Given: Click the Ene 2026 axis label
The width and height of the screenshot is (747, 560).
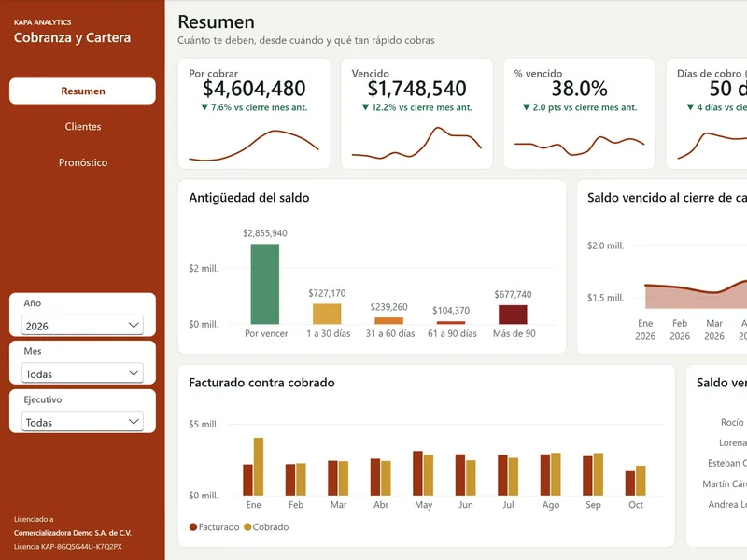Looking at the screenshot, I should click(645, 329).
